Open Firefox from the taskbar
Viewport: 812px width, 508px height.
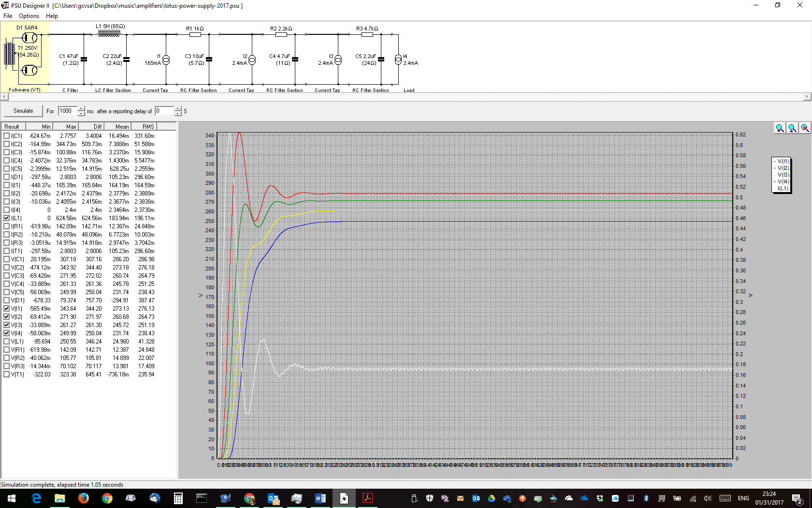pos(83,498)
